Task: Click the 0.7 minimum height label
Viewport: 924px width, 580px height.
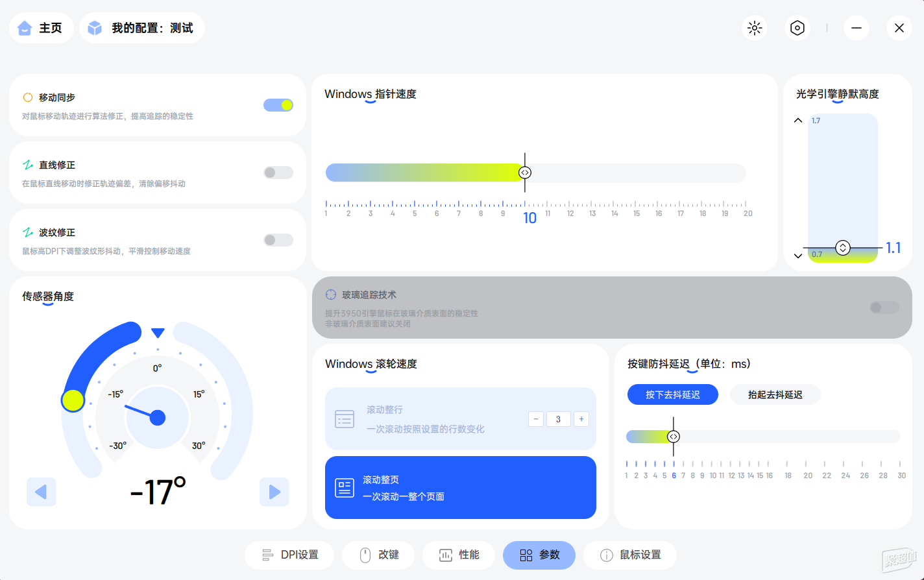Action: pos(817,254)
